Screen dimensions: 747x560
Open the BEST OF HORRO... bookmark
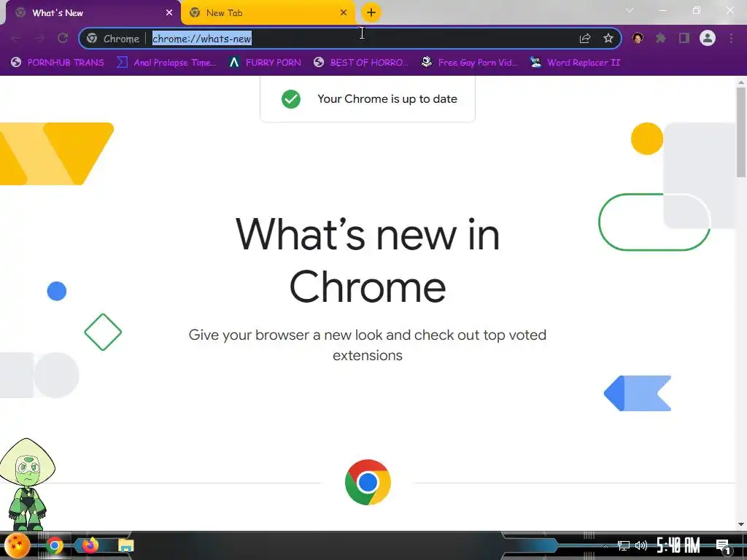point(361,63)
